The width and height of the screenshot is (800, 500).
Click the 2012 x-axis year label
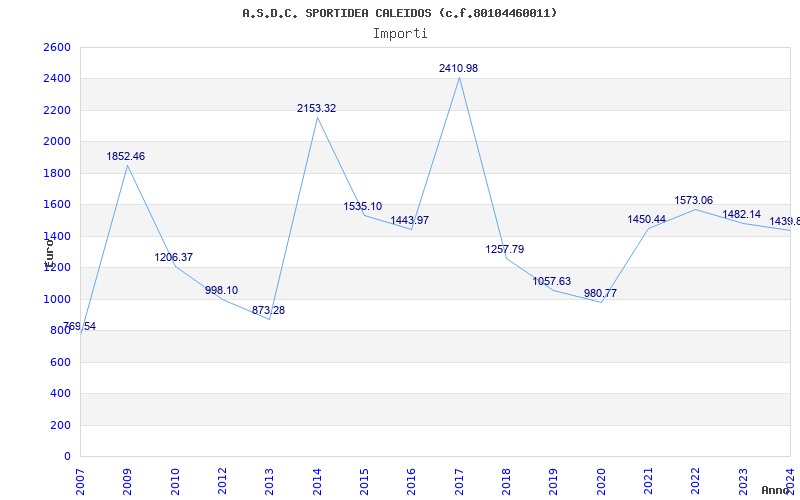click(x=222, y=481)
